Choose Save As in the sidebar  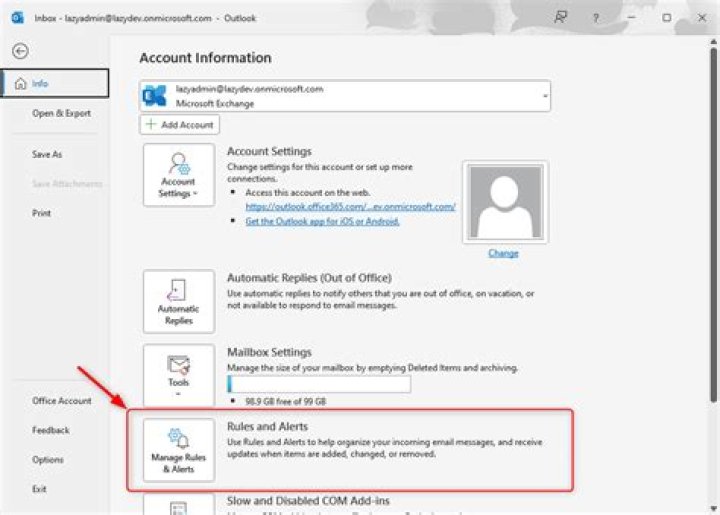click(x=47, y=154)
